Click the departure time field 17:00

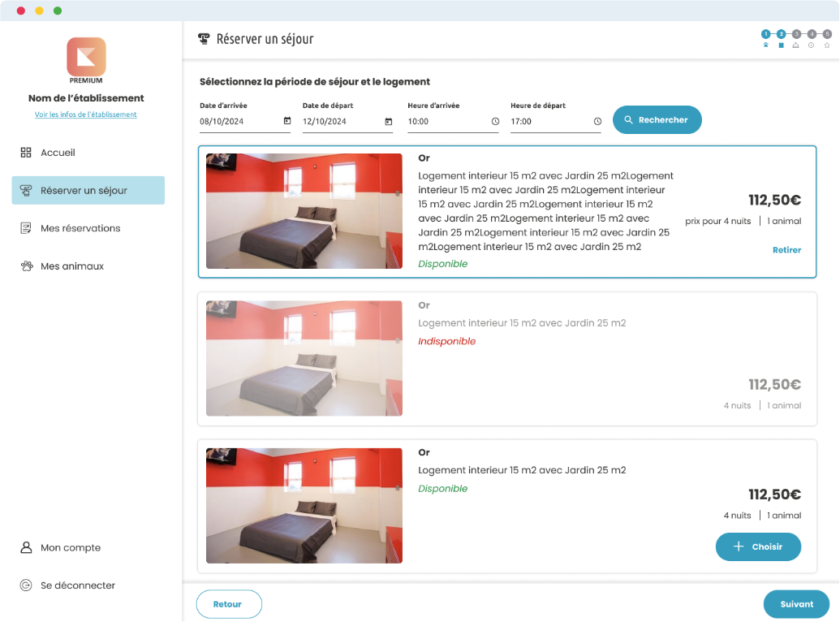[x=555, y=122]
